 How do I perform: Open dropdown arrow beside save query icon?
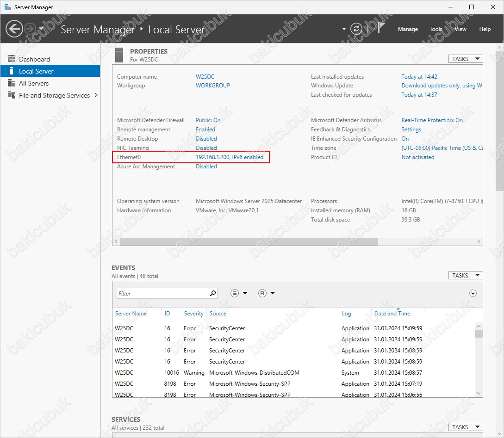[273, 293]
